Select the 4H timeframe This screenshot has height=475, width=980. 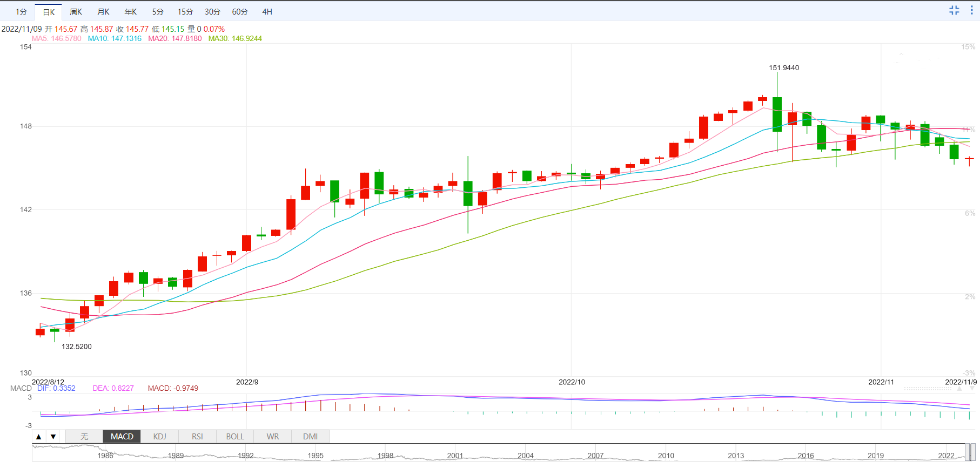click(x=267, y=12)
